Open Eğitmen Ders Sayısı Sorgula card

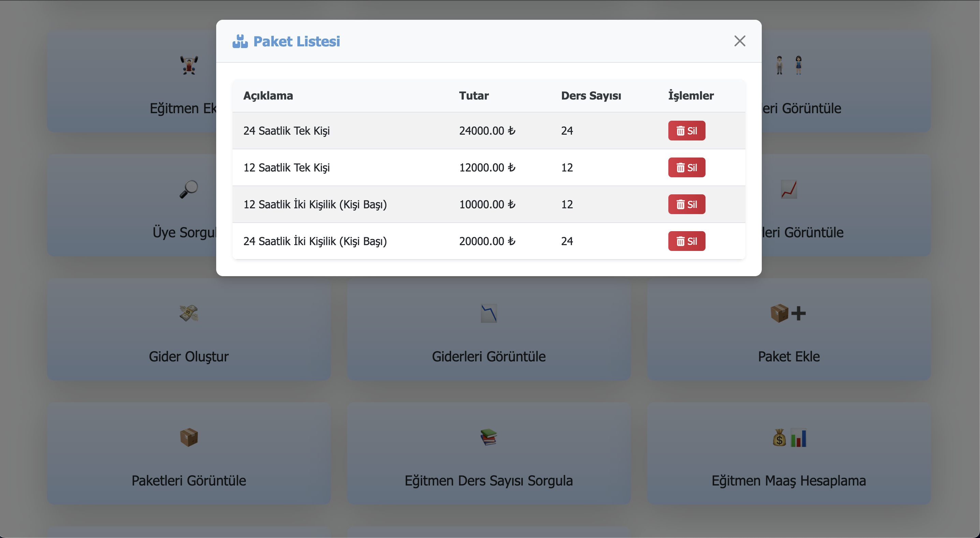tap(489, 453)
